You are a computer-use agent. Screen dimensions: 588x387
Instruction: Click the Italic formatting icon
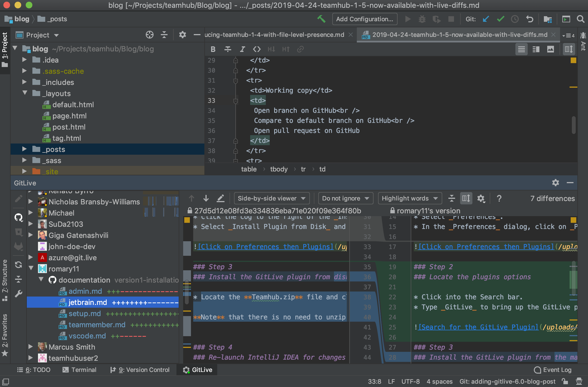pos(242,49)
